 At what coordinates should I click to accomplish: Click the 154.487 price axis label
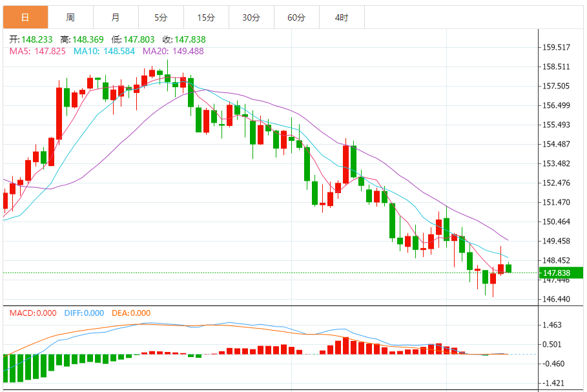[556, 144]
